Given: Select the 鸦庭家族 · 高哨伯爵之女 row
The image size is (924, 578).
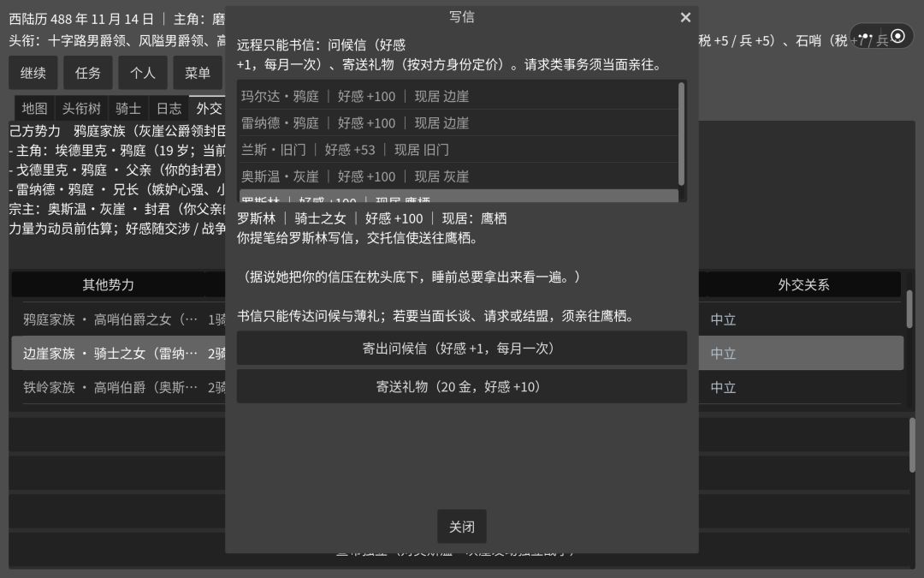Looking at the screenshot, I should [x=118, y=319].
